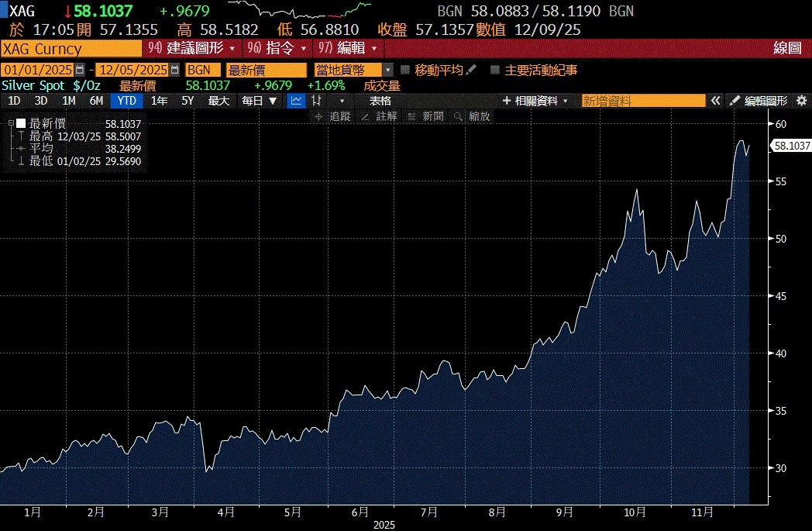Switch to the 6M time range tab
The image size is (812, 531).
(x=96, y=101)
